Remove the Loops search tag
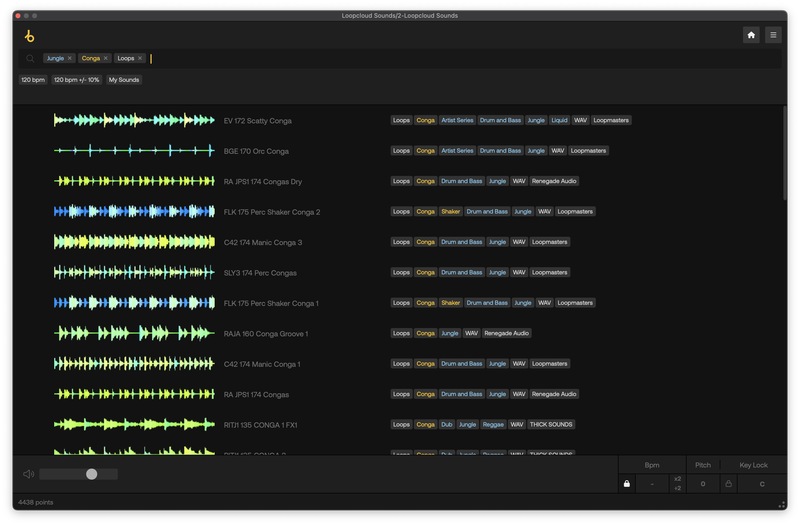Viewport: 800px width, 525px height. (x=141, y=59)
